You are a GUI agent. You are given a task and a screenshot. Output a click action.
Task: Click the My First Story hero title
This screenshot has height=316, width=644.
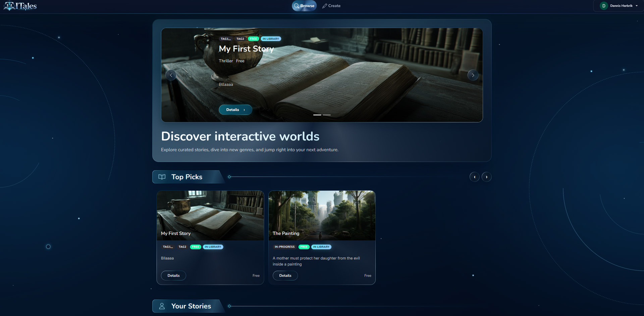click(x=246, y=49)
